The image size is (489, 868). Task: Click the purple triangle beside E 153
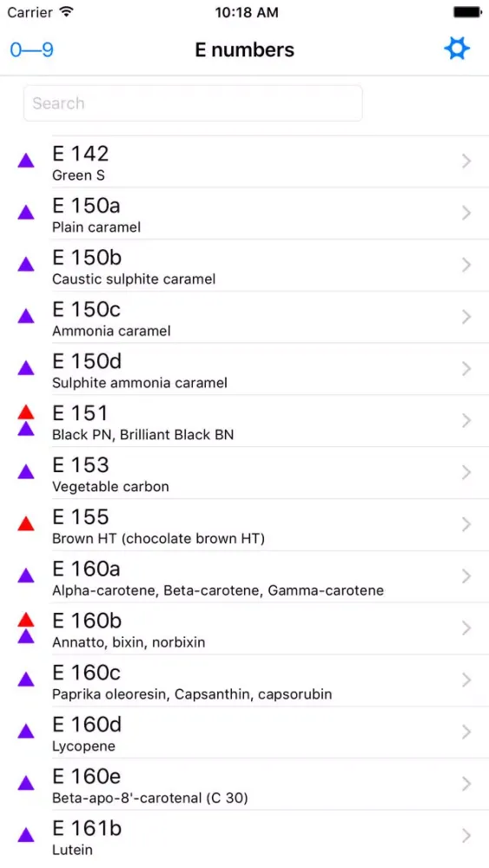coord(26,471)
